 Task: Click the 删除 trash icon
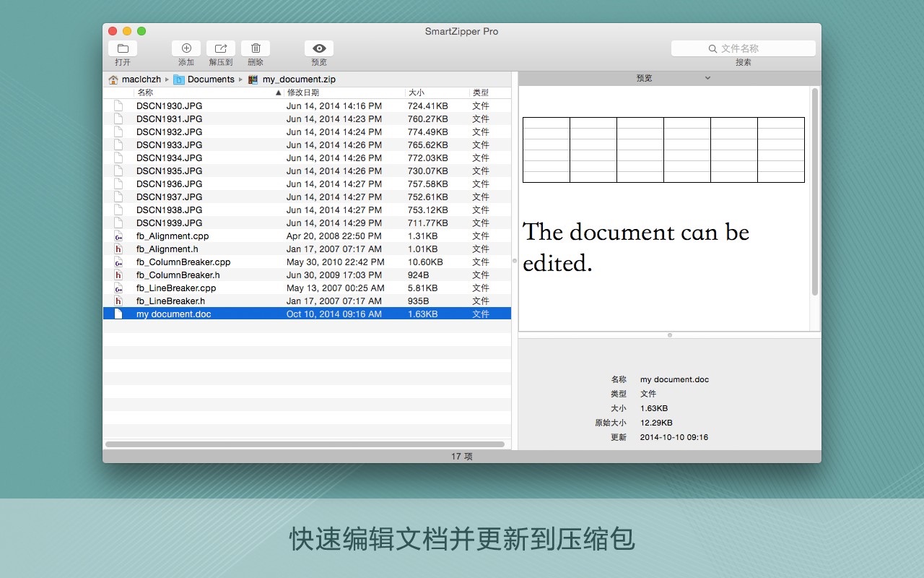[256, 48]
